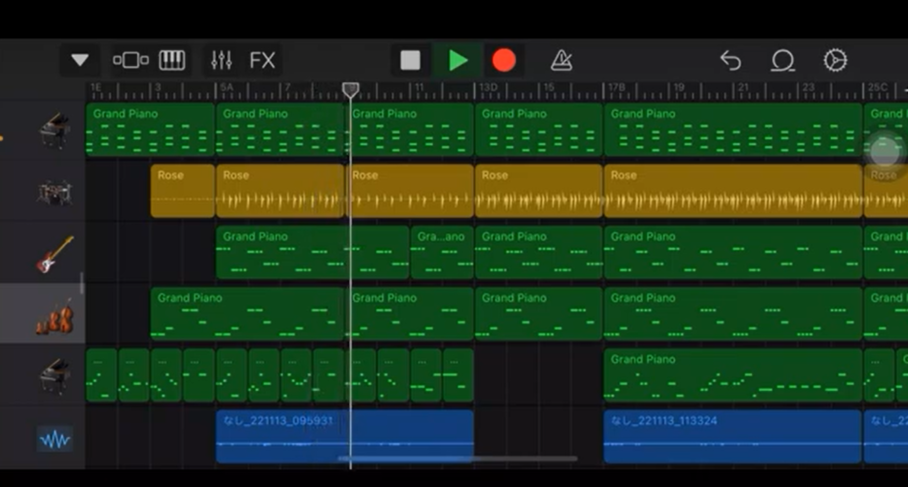
Task: Select the audio waveform track header icon
Action: pos(54,439)
